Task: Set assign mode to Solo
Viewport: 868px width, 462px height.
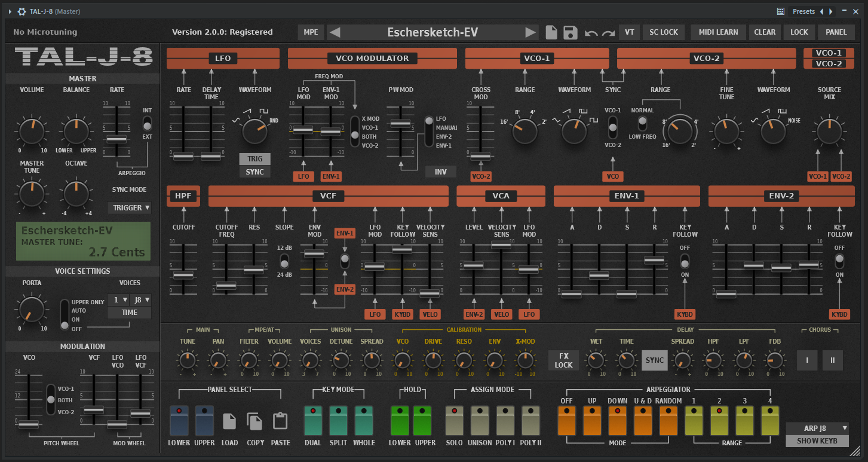Action: [x=455, y=420]
